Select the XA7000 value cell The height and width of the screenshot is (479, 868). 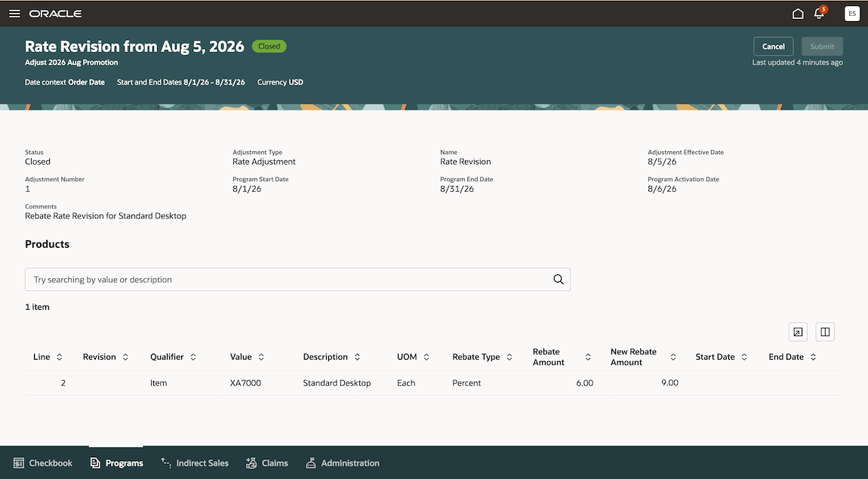tap(246, 383)
